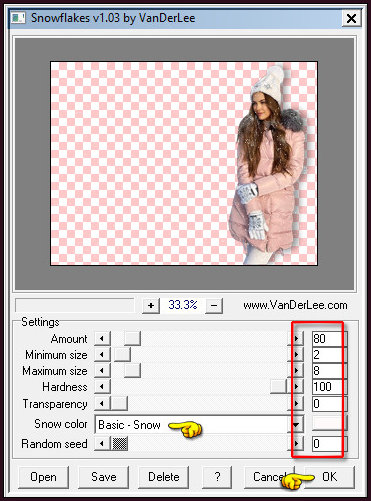The width and height of the screenshot is (371, 501).
Task: Click the Amount slider thumb
Action: coord(132,339)
